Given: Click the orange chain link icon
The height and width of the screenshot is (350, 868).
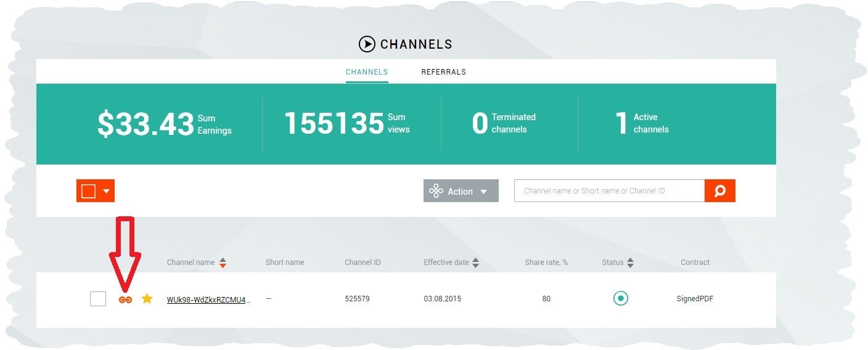Looking at the screenshot, I should [125, 299].
